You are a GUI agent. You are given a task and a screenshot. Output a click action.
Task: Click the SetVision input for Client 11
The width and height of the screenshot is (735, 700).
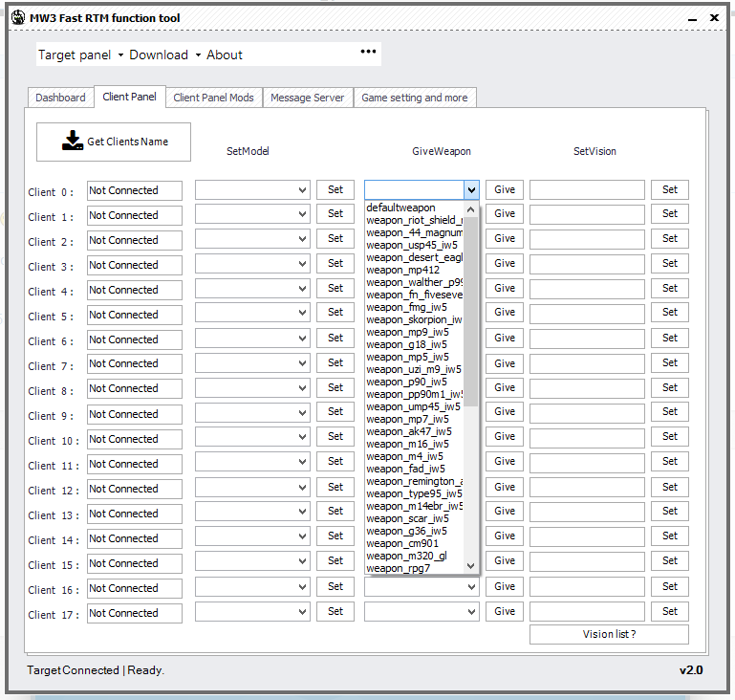[587, 461]
